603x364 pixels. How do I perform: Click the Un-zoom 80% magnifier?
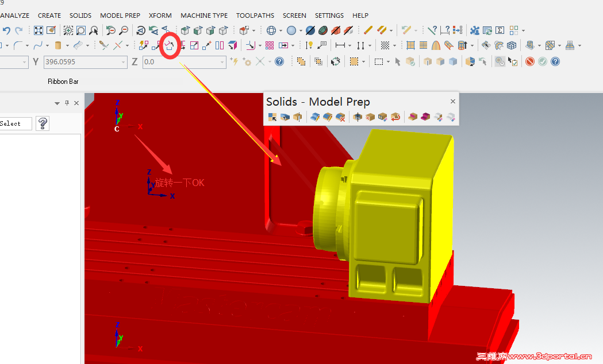(x=124, y=30)
